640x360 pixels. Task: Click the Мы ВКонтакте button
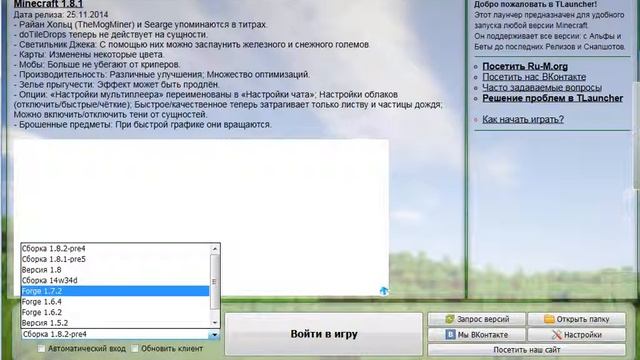tap(477, 335)
